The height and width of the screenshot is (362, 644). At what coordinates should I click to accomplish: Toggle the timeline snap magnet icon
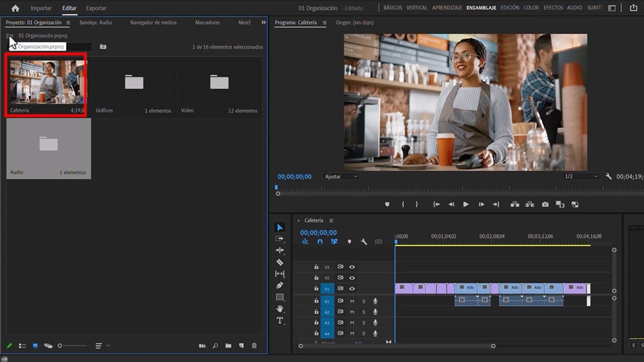click(x=319, y=242)
